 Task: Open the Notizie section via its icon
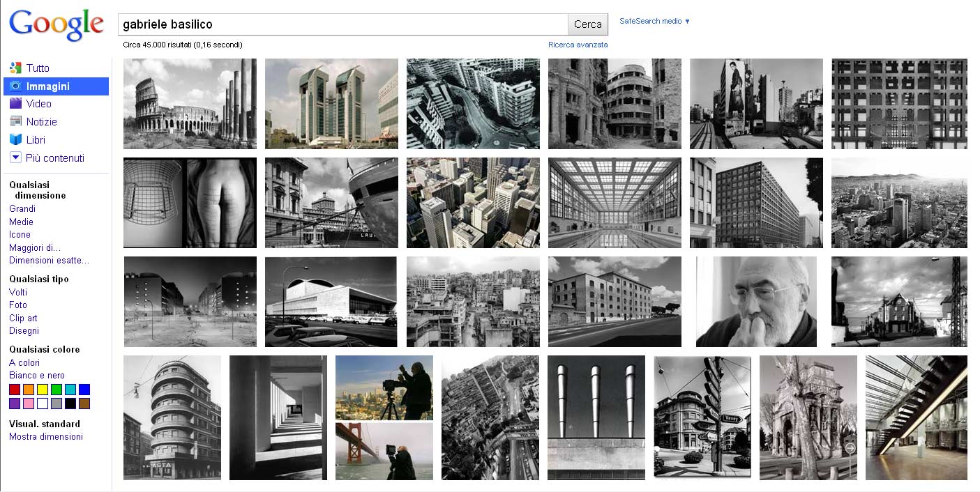pyautogui.click(x=15, y=121)
